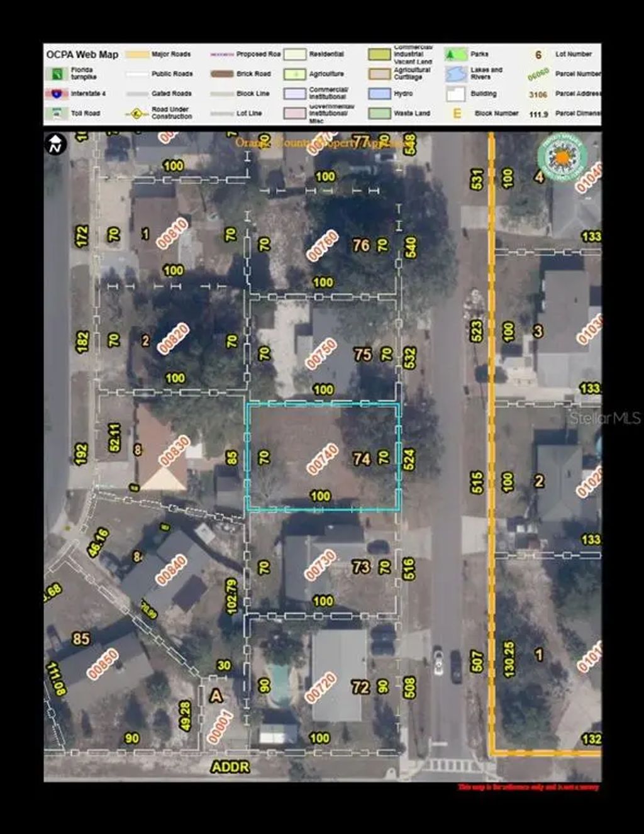Click the Parcel Address '3106' legend symbol
644x834 pixels.
point(538,94)
